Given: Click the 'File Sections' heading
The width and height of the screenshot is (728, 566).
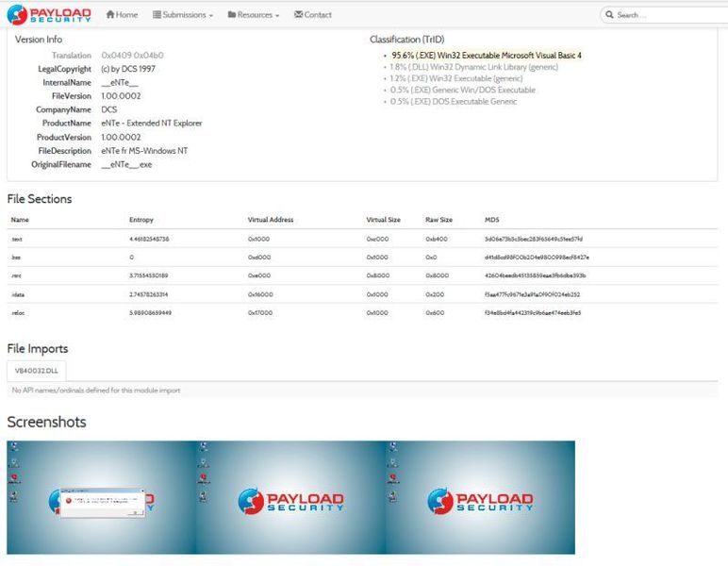Looking at the screenshot, I should 40,199.
